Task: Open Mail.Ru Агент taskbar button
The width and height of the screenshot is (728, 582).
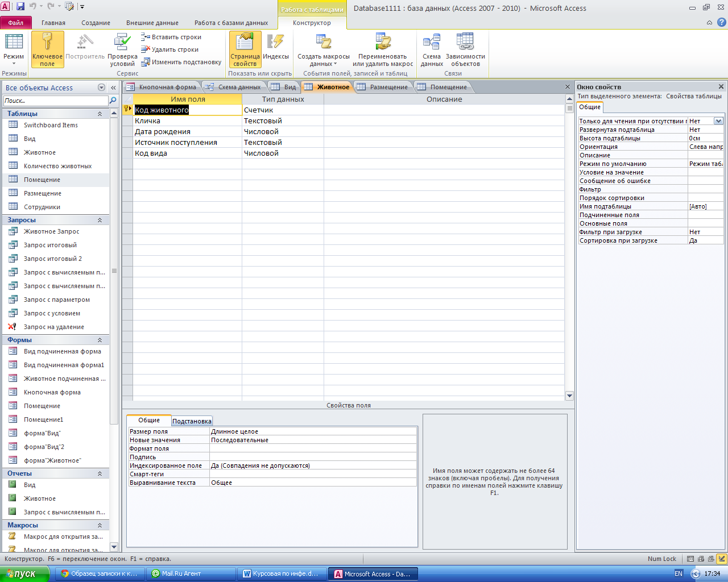Action: 191,573
